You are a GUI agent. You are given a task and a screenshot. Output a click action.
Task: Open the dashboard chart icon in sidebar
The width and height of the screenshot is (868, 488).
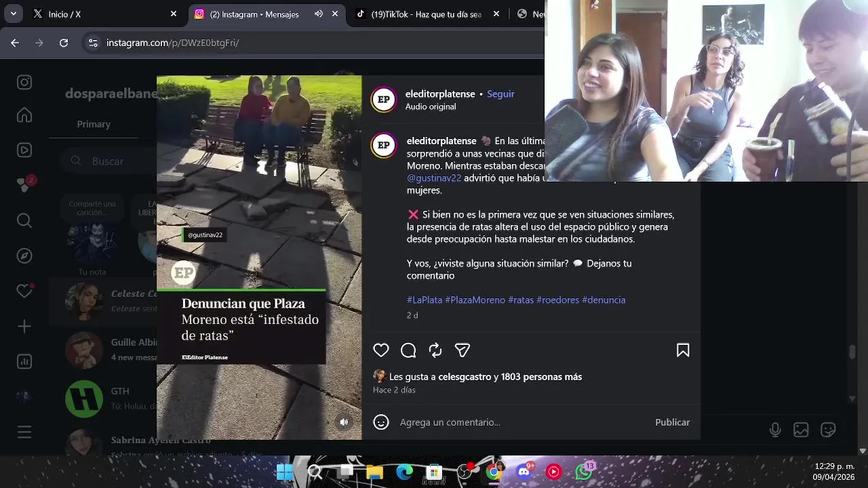(24, 361)
